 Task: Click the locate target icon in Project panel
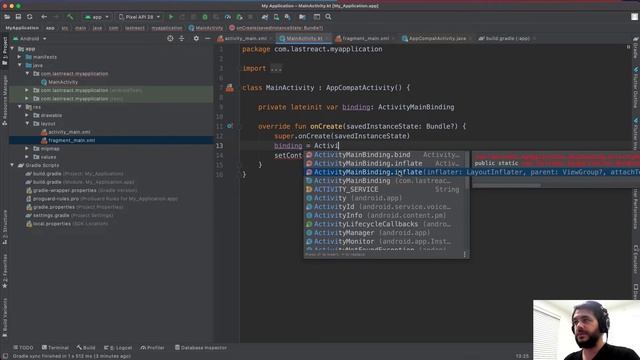[x=170, y=38]
